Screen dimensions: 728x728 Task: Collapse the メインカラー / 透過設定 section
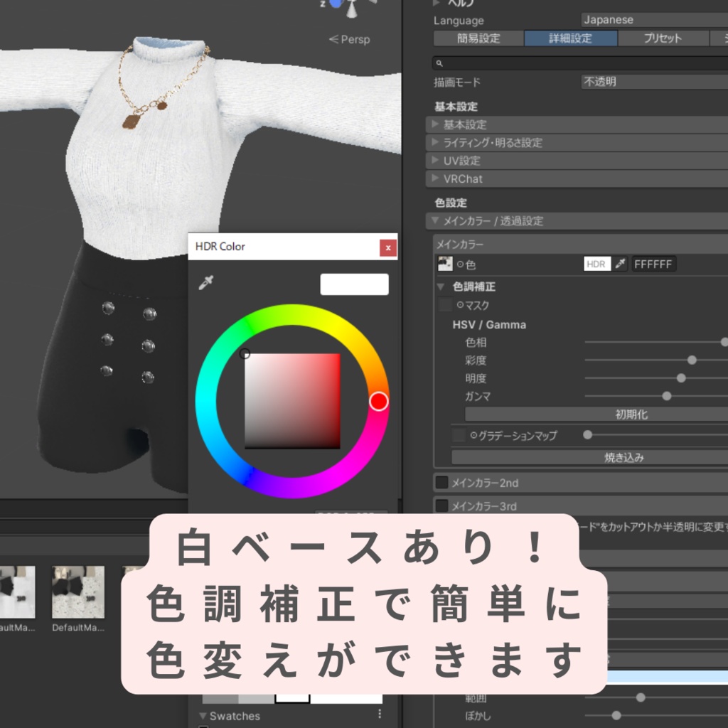(x=577, y=221)
